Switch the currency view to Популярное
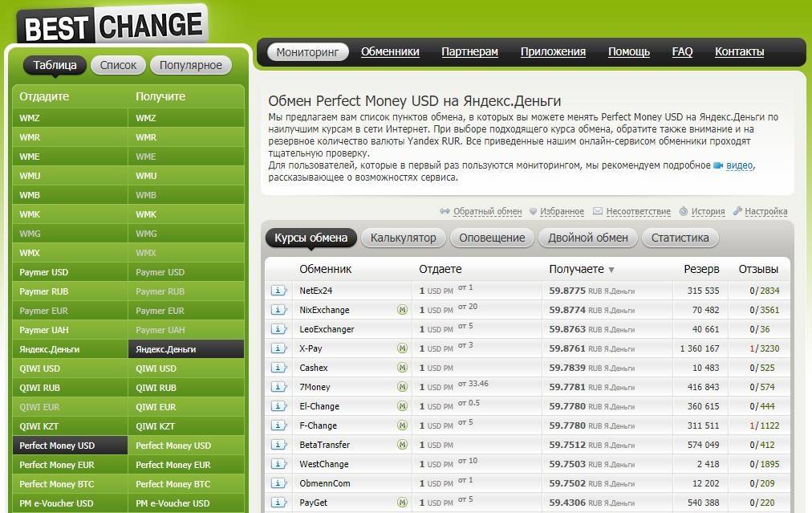812x513 pixels. pyautogui.click(x=190, y=65)
